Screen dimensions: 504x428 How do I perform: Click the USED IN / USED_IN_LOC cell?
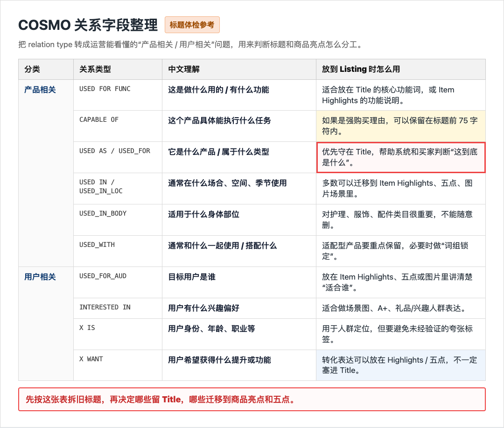[118, 189]
